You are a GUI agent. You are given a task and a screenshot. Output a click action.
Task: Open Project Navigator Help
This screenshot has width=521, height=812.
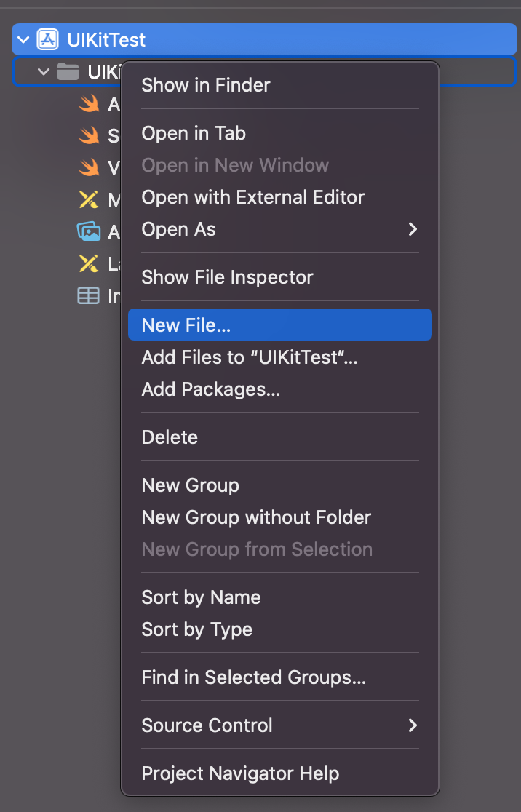tap(279, 773)
